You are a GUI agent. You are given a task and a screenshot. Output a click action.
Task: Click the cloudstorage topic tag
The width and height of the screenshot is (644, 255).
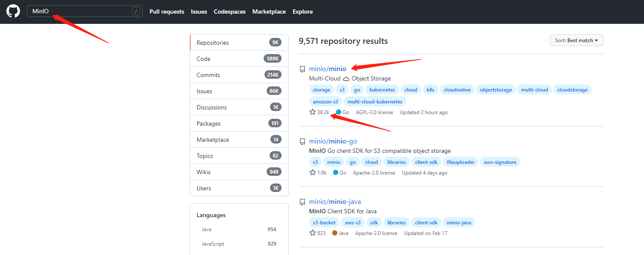point(572,90)
